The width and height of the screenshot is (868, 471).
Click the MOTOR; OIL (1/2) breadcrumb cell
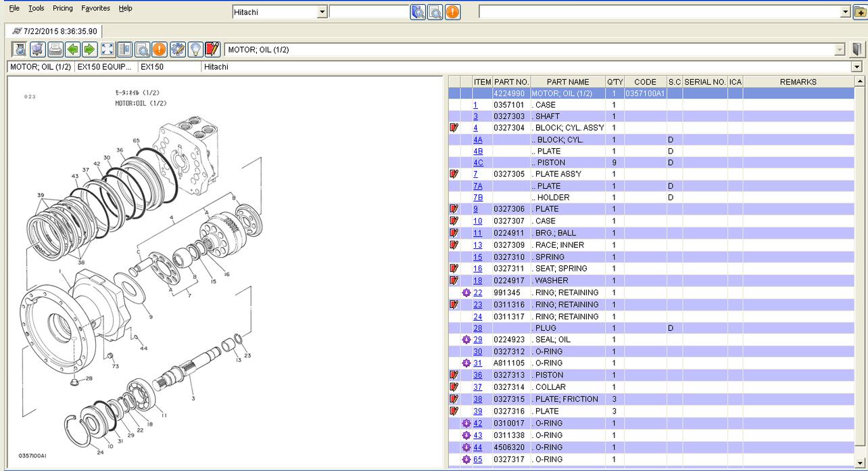coord(41,67)
